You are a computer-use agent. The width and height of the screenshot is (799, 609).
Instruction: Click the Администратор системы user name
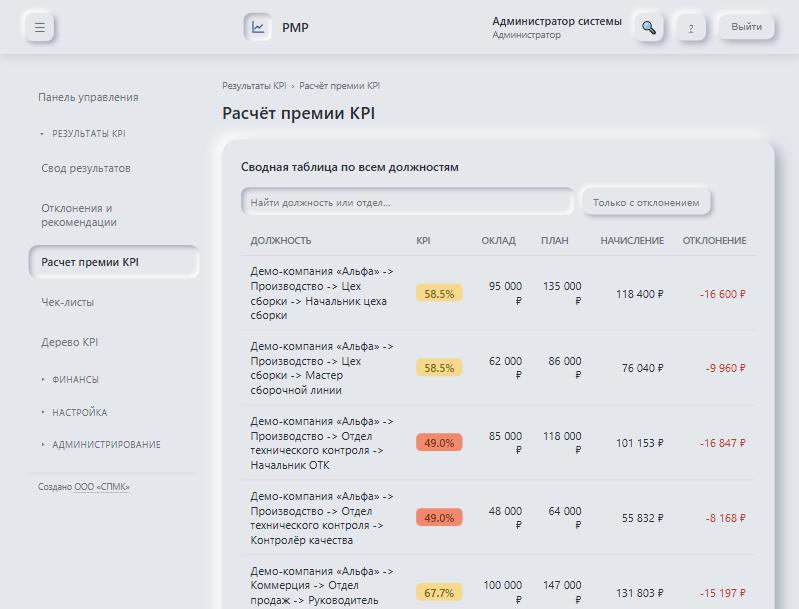coord(556,21)
